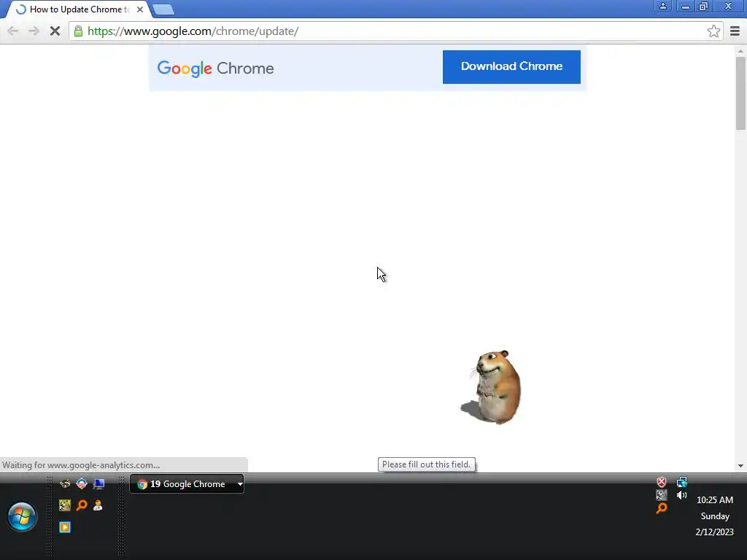Click the hamster image on the page
The image size is (747, 560).
(492, 386)
